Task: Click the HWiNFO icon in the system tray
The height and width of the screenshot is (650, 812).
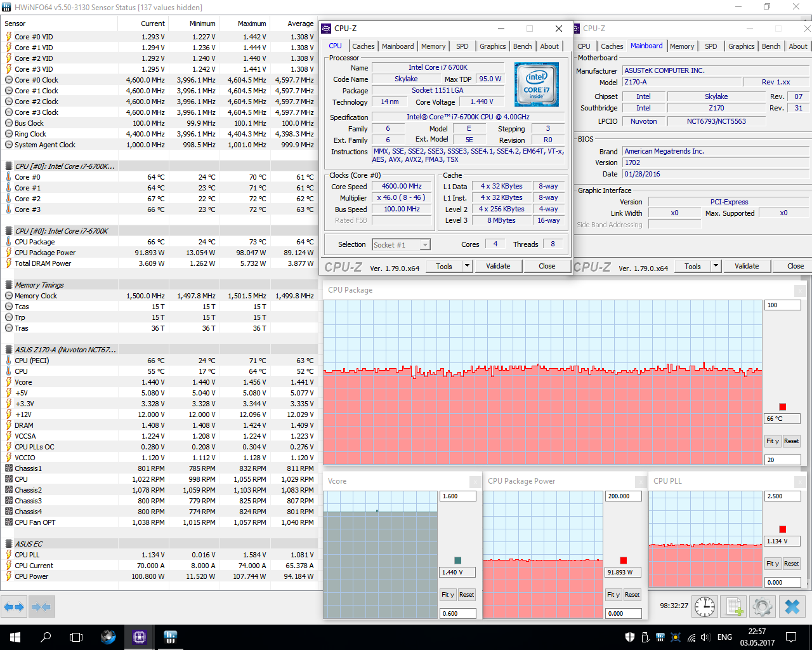Action: [x=660, y=637]
